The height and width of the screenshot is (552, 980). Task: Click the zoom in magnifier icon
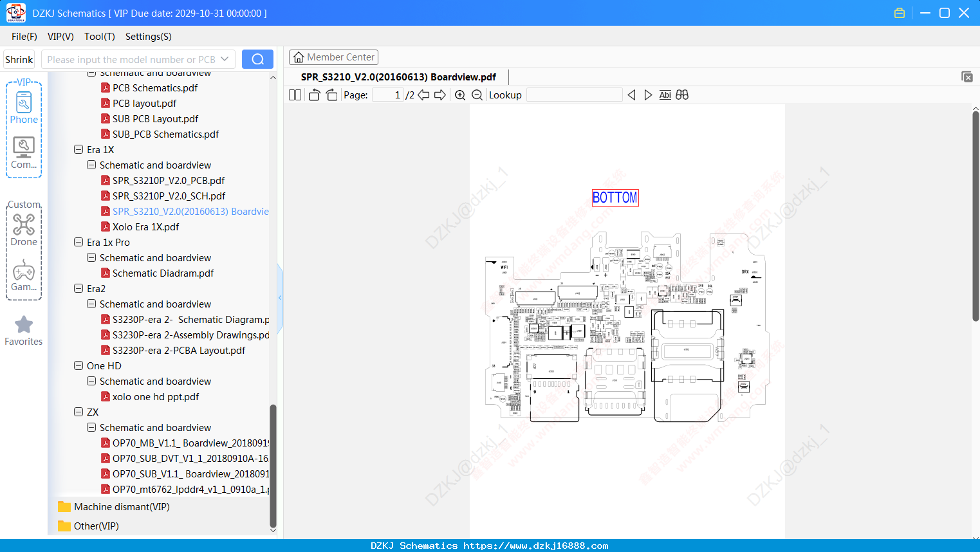click(460, 95)
